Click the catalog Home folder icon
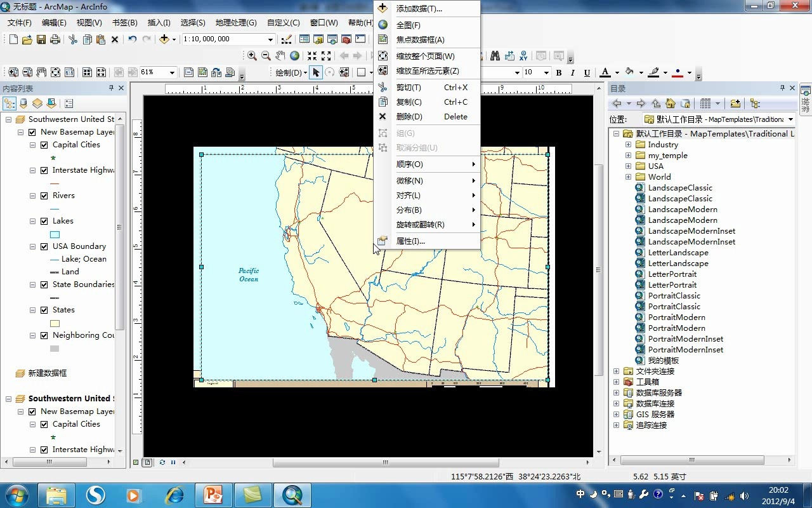The height and width of the screenshot is (508, 812). point(671,104)
